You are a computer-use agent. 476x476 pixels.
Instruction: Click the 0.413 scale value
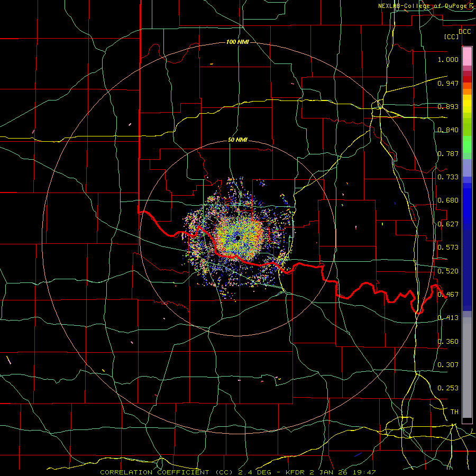[x=448, y=318]
